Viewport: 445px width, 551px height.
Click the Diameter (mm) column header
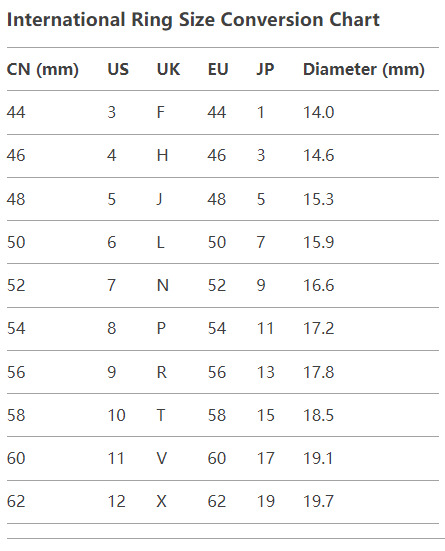(x=364, y=69)
